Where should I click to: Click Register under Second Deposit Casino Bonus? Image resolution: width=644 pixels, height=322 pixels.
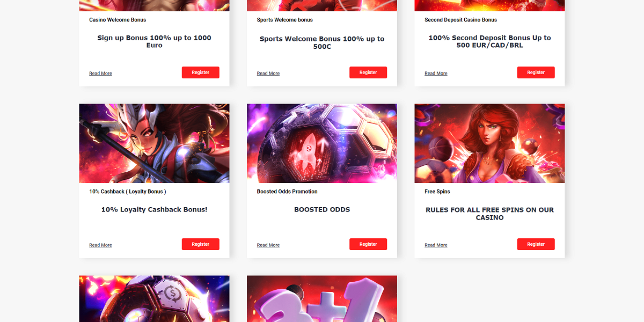536,72
